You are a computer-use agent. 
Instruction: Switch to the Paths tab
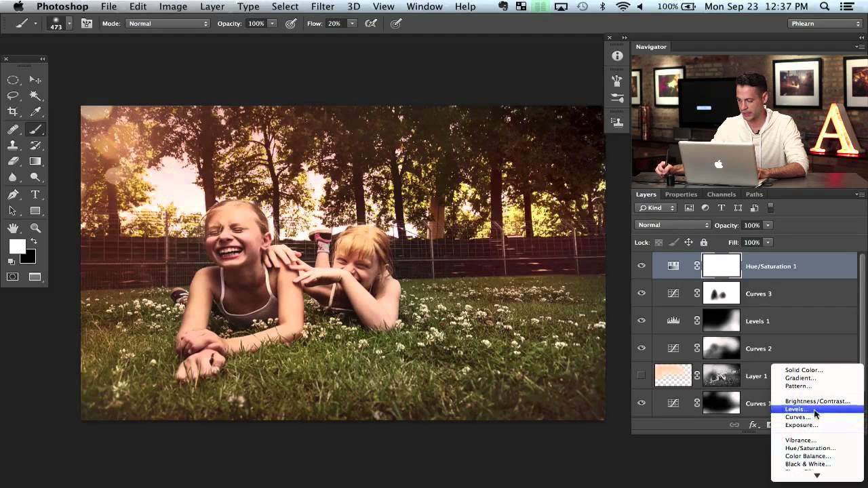coord(754,195)
